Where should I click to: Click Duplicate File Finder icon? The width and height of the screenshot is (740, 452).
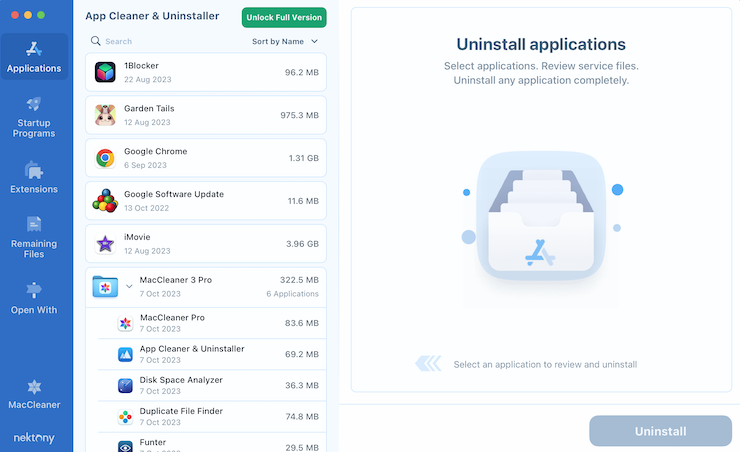[125, 417]
